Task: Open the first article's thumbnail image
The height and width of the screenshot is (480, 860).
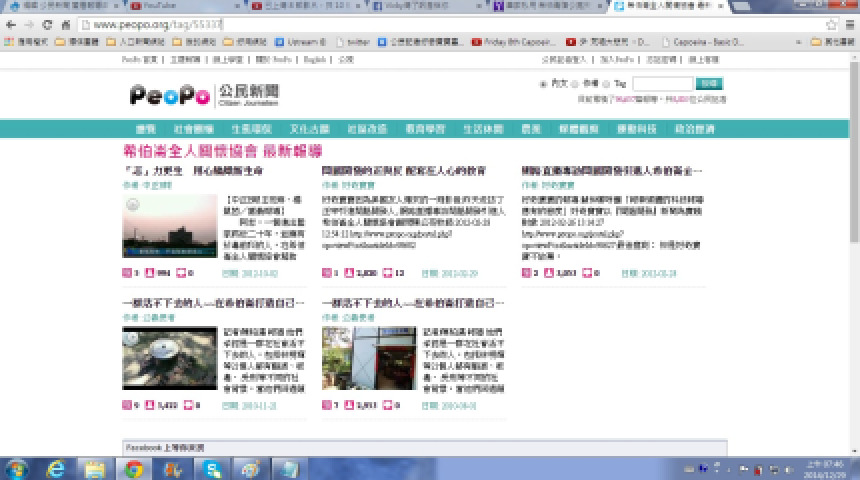Action: point(169,226)
